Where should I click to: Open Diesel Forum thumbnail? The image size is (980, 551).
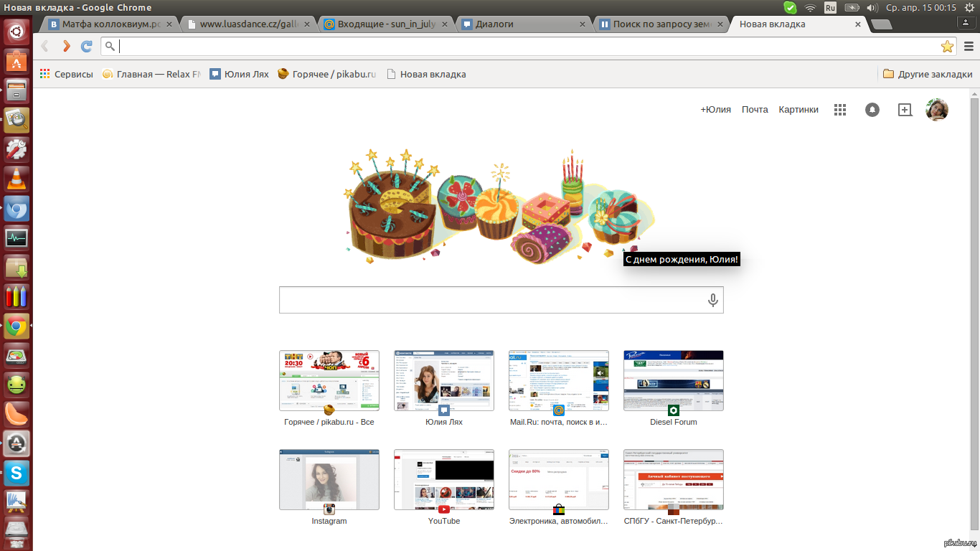pos(674,380)
